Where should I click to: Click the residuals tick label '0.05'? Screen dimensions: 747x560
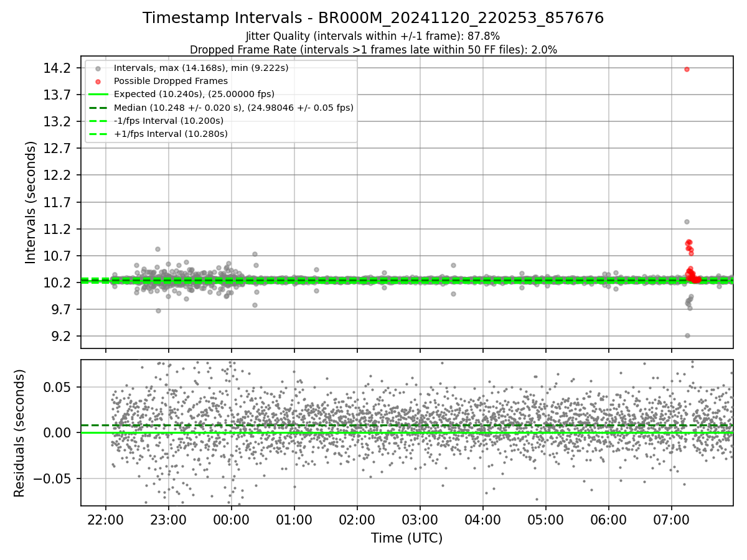(57, 387)
